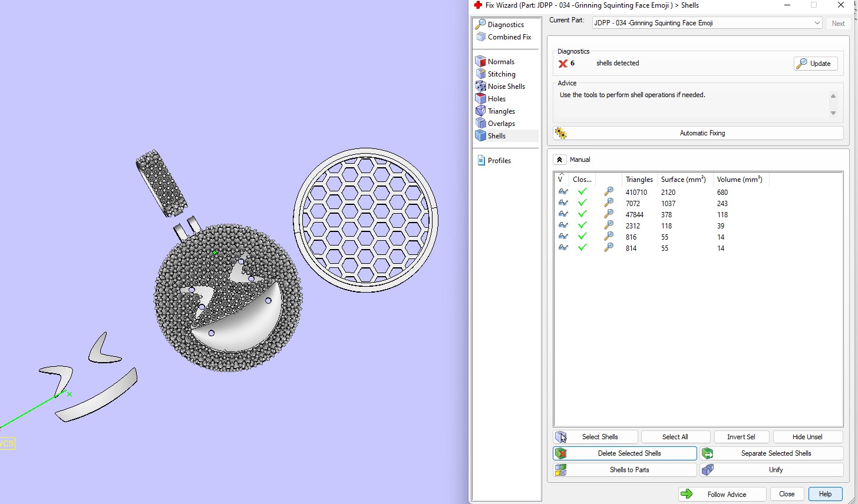Click the Follow Advice button
This screenshot has height=504, width=858.
click(722, 495)
